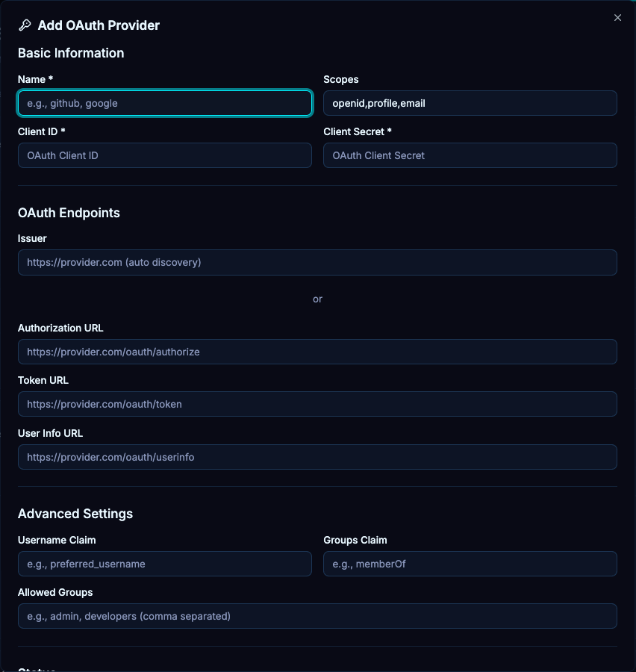Focus the Name input field
The height and width of the screenshot is (672, 636).
tap(164, 103)
